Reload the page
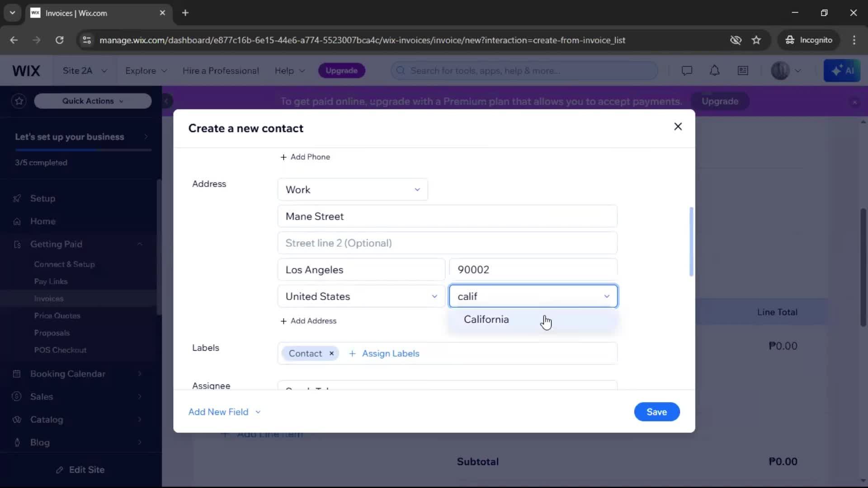This screenshot has height=488, width=868. click(x=59, y=40)
